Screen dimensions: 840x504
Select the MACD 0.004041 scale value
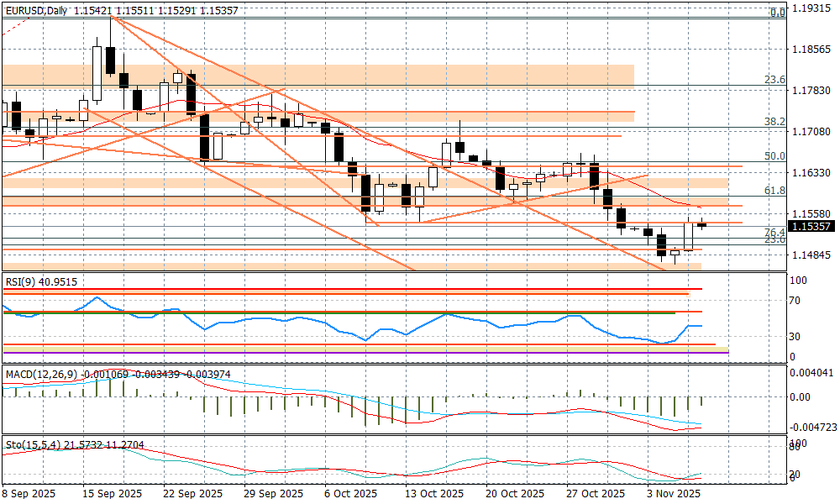click(811, 372)
